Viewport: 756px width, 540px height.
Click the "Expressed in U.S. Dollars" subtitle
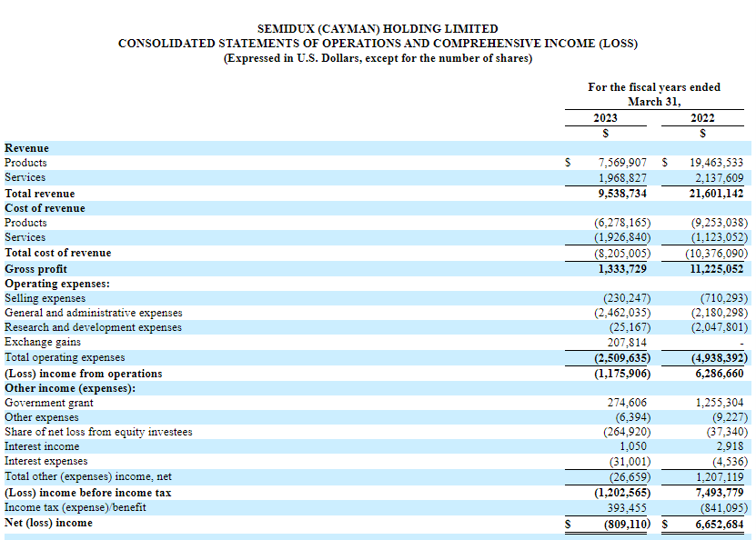[x=378, y=58]
